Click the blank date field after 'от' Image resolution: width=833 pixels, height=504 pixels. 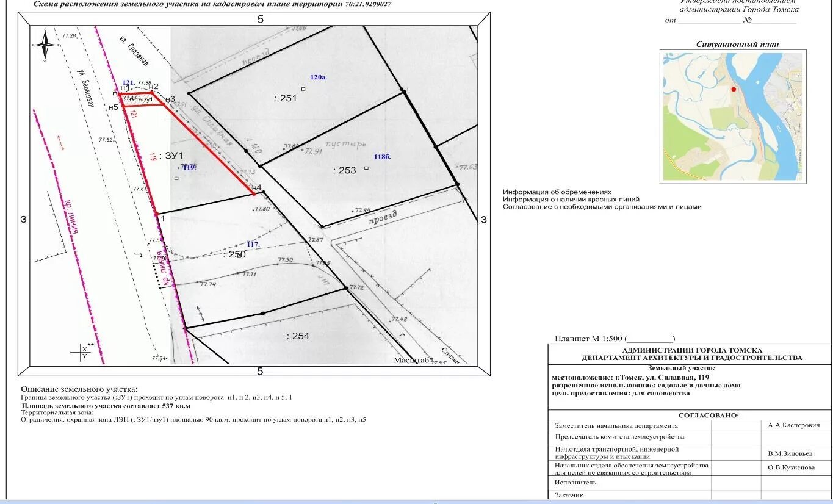pyautogui.click(x=709, y=21)
